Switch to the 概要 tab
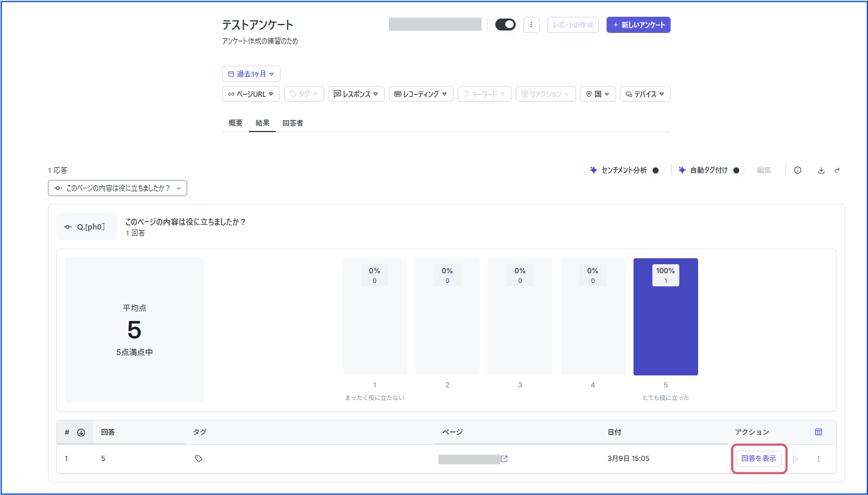 236,123
